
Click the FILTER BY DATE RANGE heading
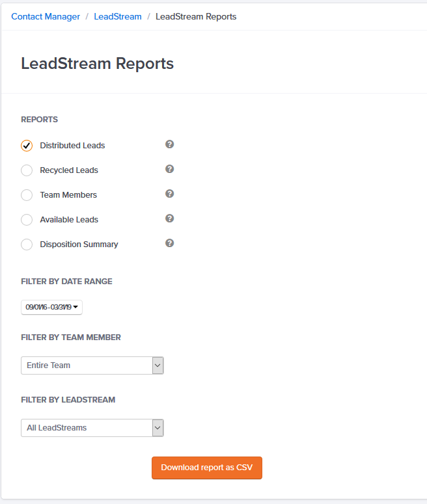click(66, 282)
